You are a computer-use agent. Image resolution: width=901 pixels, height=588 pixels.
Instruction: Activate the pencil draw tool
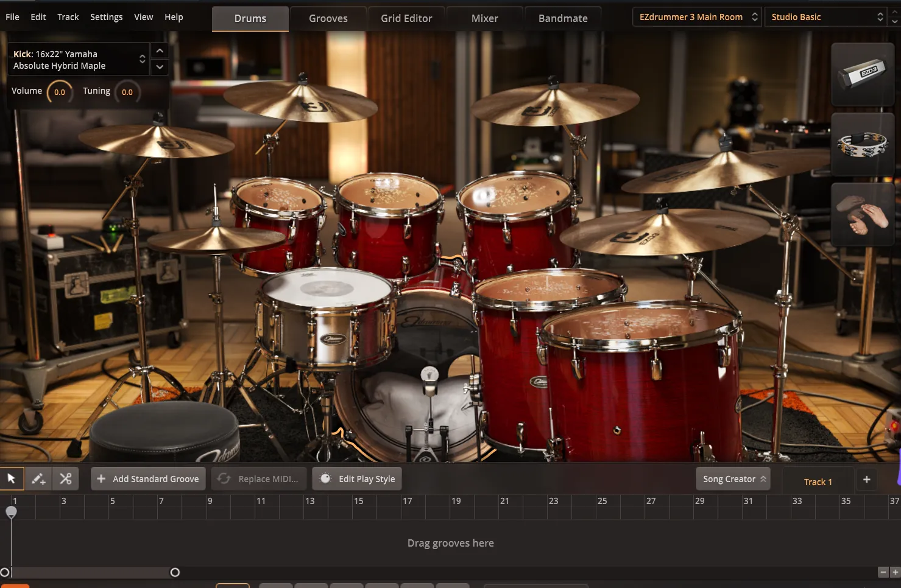[38, 478]
